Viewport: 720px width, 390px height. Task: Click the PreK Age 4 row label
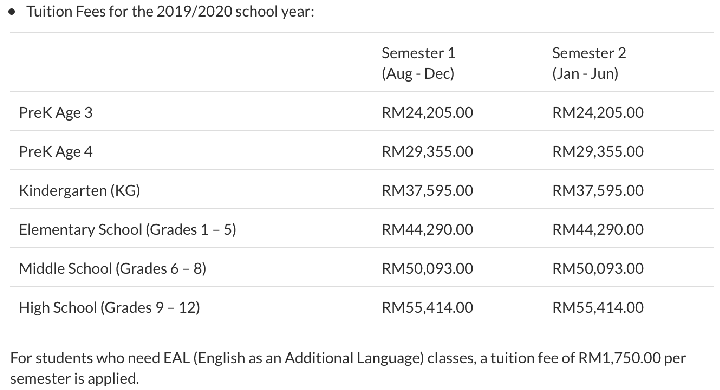(56, 152)
